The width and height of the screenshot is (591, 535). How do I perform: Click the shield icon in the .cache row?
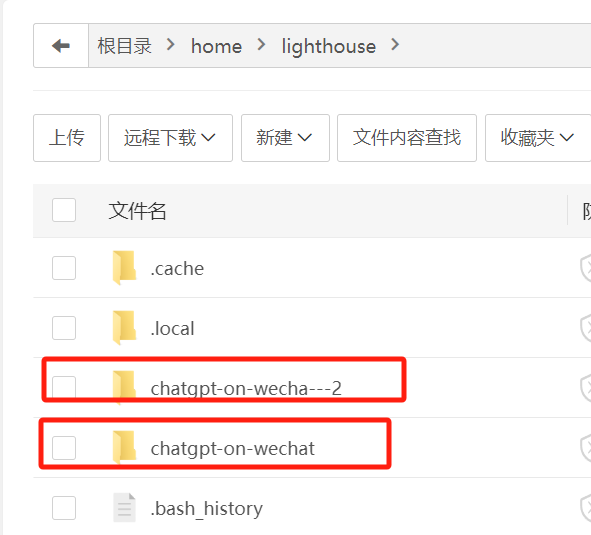pyautogui.click(x=585, y=268)
